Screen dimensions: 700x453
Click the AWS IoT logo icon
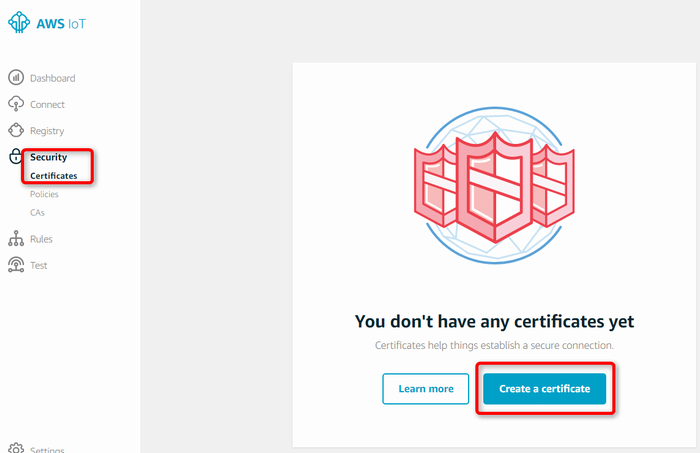pos(19,22)
